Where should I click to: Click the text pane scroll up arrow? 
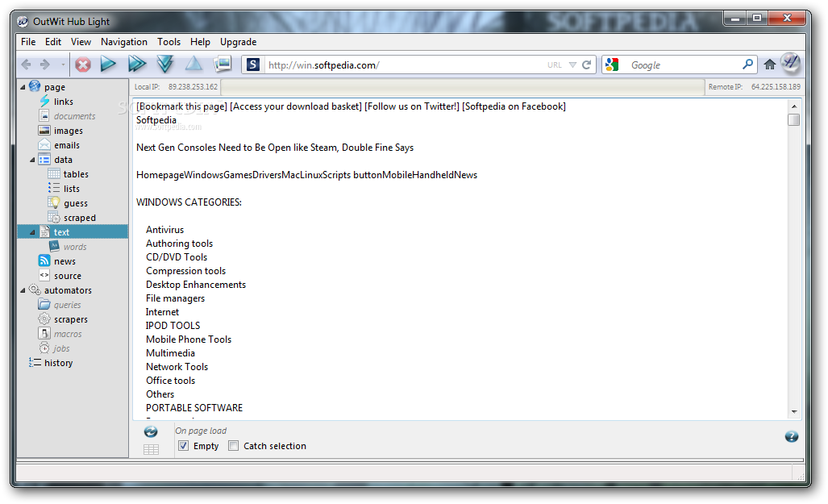793,106
